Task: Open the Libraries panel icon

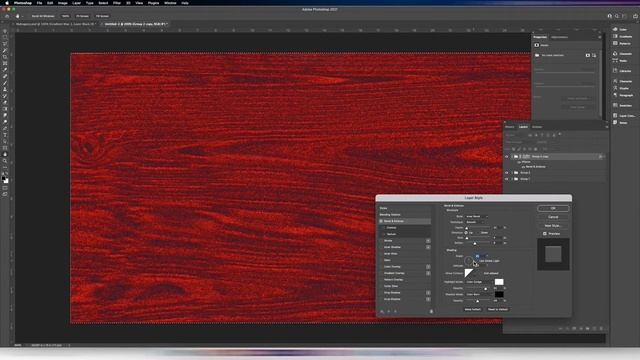Action: click(615, 71)
